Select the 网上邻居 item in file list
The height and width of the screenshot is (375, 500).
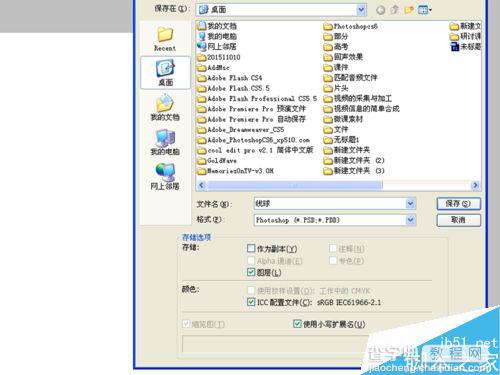coord(217,47)
